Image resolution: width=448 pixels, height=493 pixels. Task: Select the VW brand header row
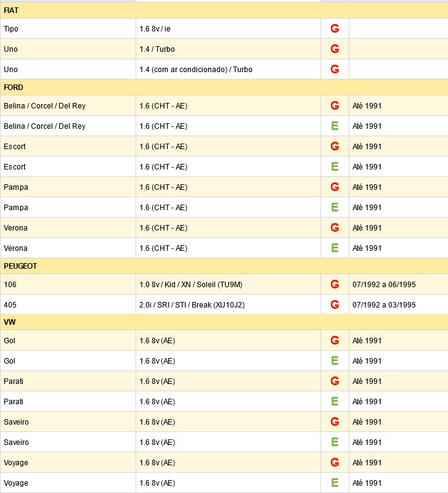224,322
